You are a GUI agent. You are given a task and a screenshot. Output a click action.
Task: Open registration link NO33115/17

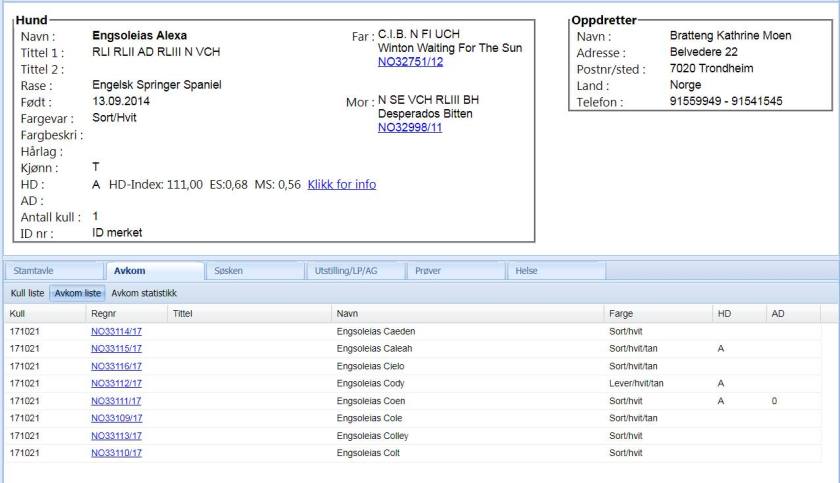[116, 348]
